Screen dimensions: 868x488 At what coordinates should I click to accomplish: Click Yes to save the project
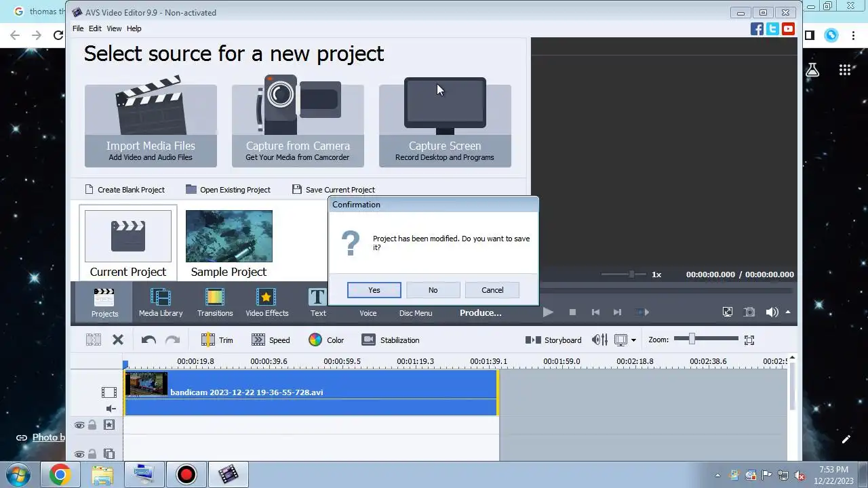coord(374,290)
